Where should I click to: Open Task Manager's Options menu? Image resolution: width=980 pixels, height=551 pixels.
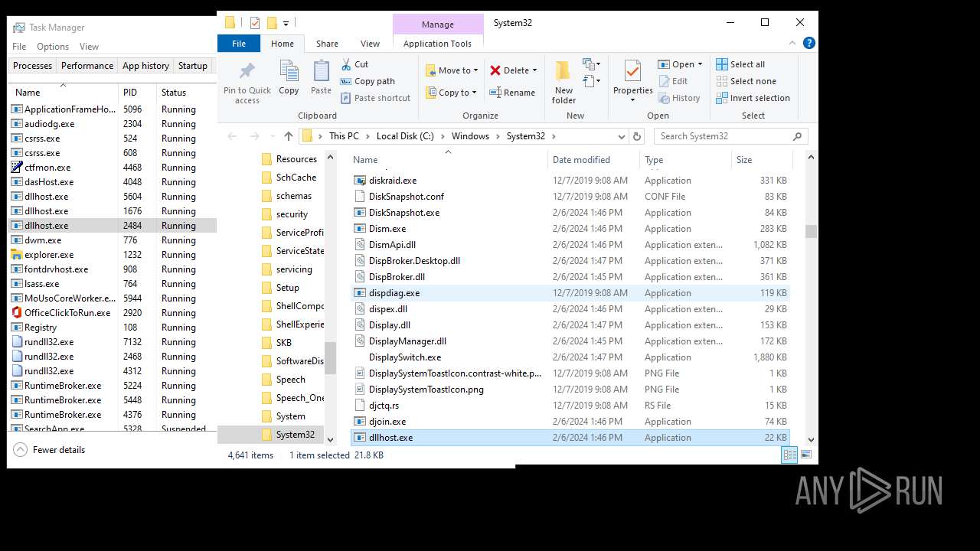point(53,47)
